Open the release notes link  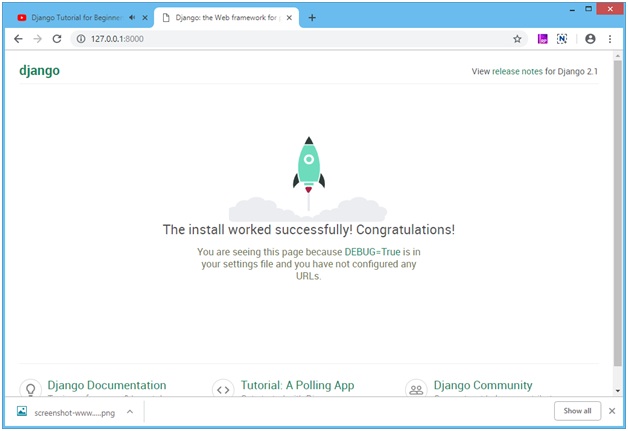517,71
